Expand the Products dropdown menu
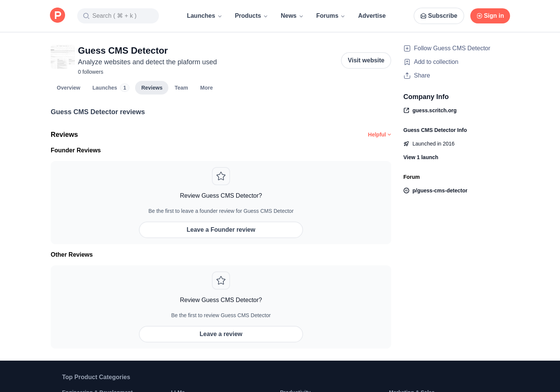This screenshot has width=560, height=392. point(251,16)
